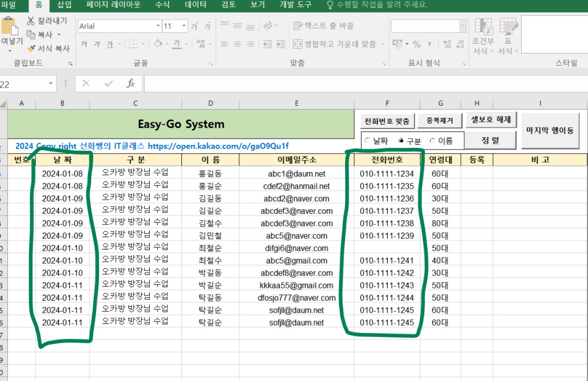The width and height of the screenshot is (588, 381).
Task: Switch to the 개발 도구 tab
Action: coord(295,5)
